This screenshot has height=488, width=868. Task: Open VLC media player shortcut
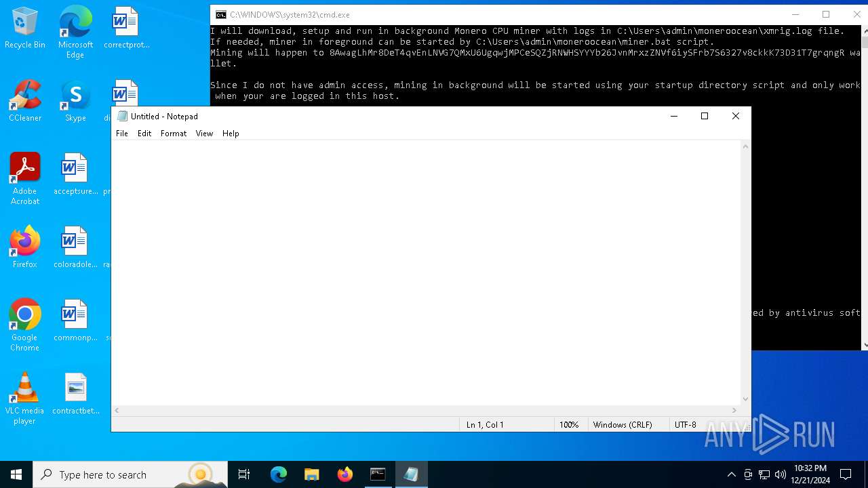[25, 399]
